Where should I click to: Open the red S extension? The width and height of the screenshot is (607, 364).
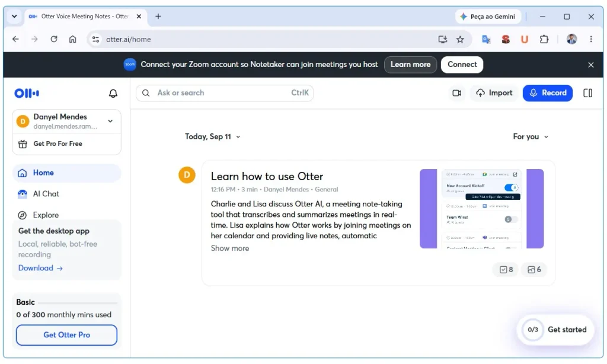[x=506, y=39]
